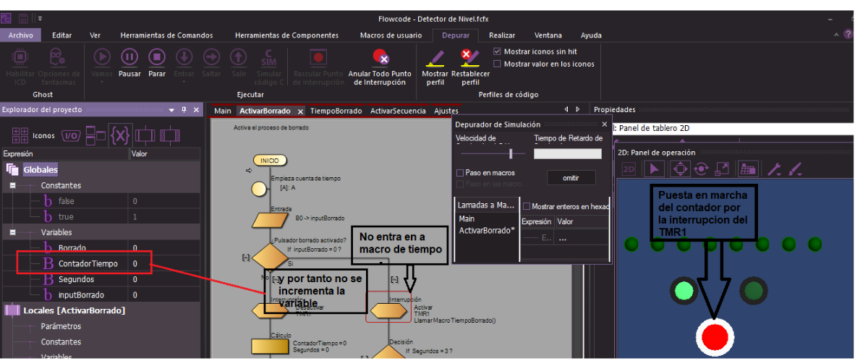This screenshot has height=361, width=868.
Task: Switch to the Main macro tab
Action: point(223,111)
